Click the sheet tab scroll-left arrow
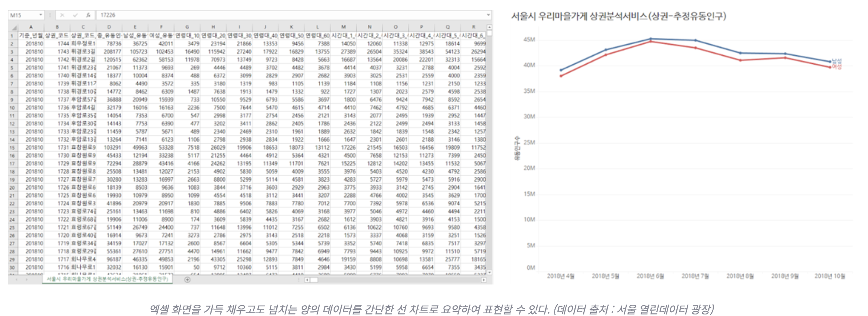This screenshot has width=868, height=316. click(16, 279)
